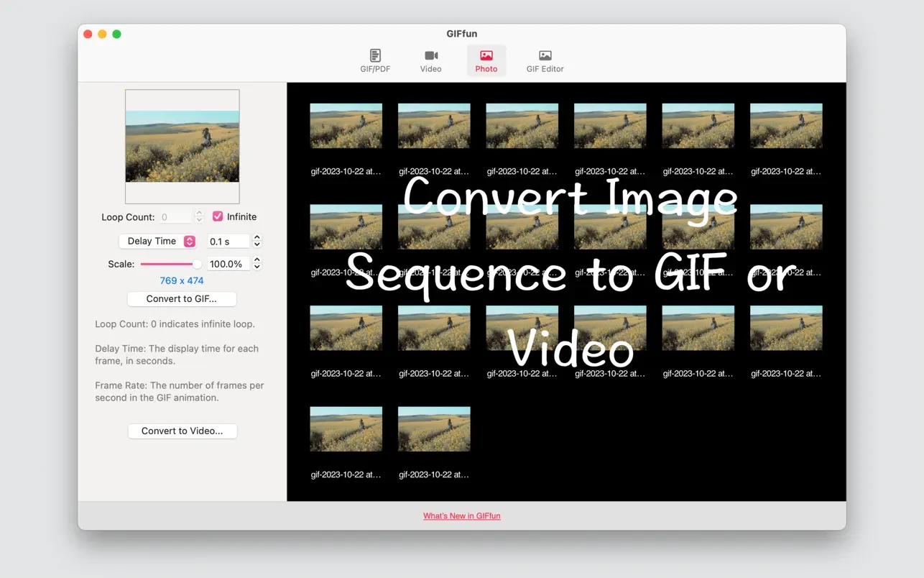Click the Scale percentage stepper arrows
924x578 pixels.
(x=257, y=264)
